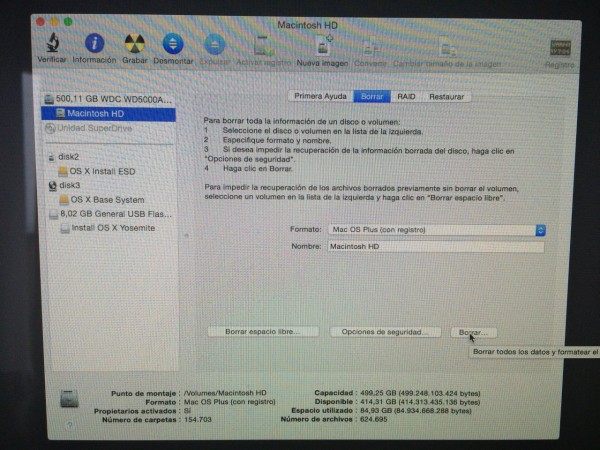Click the Activar registro icon

(x=263, y=46)
